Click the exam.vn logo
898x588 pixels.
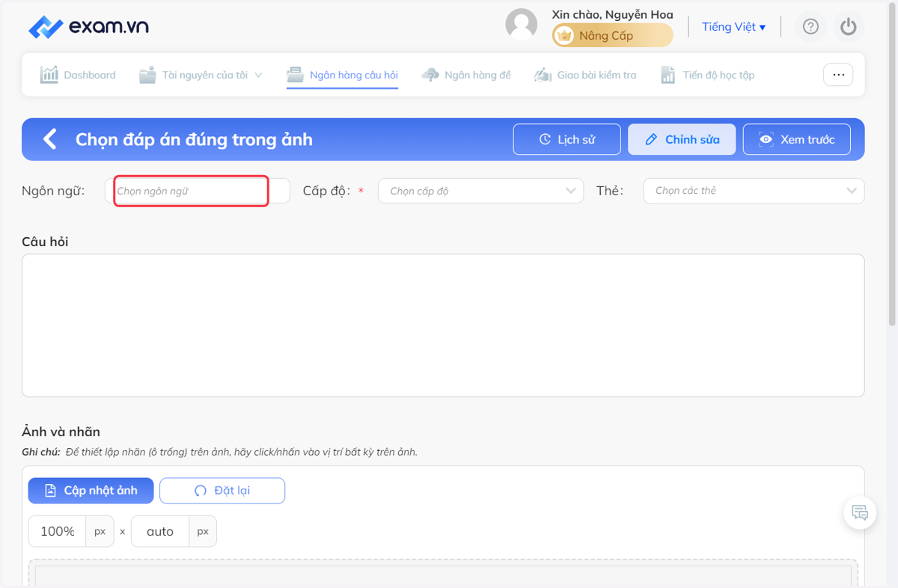coord(88,27)
